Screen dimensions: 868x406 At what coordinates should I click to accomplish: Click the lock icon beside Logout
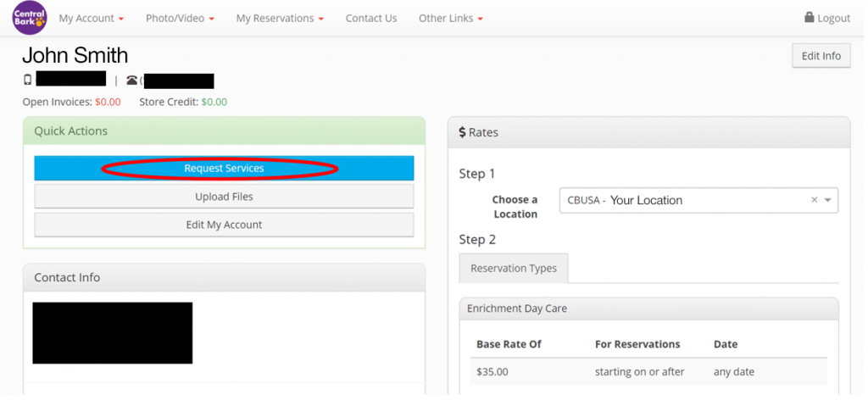(810, 17)
